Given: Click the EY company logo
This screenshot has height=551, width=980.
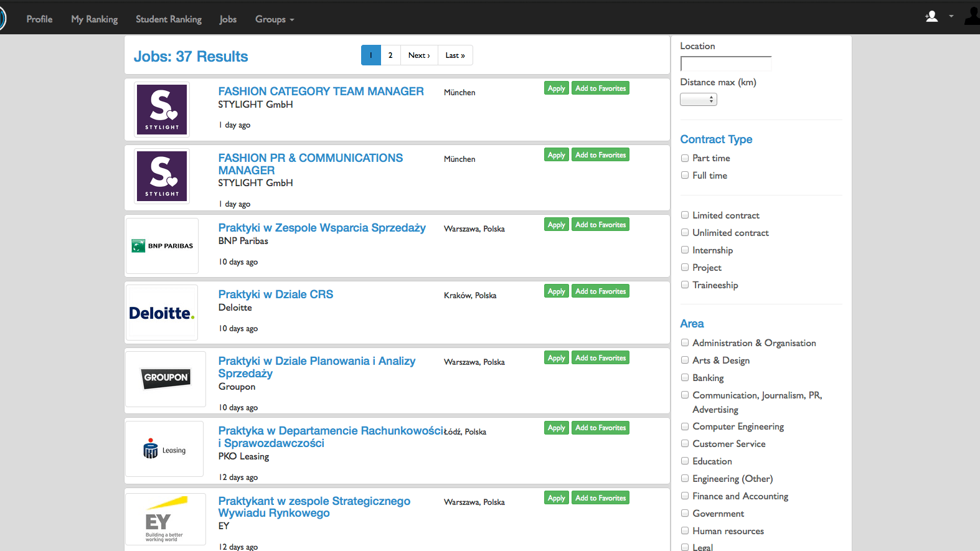Looking at the screenshot, I should (166, 519).
